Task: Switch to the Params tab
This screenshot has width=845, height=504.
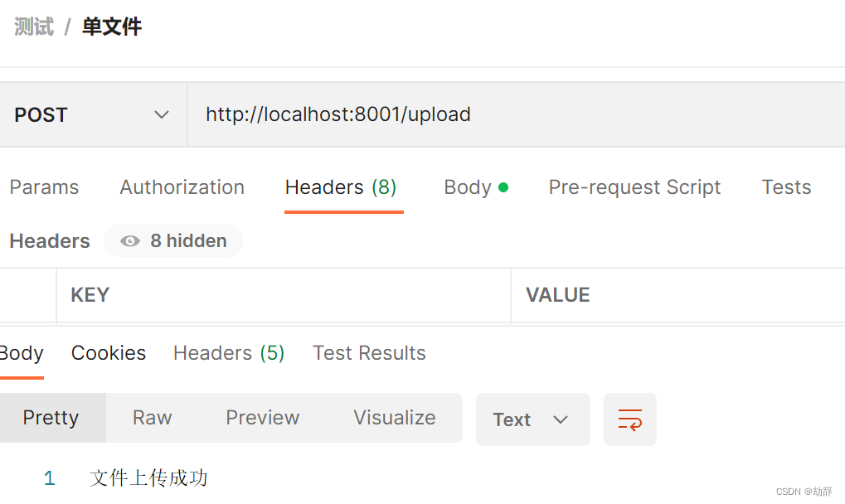Action: [44, 187]
